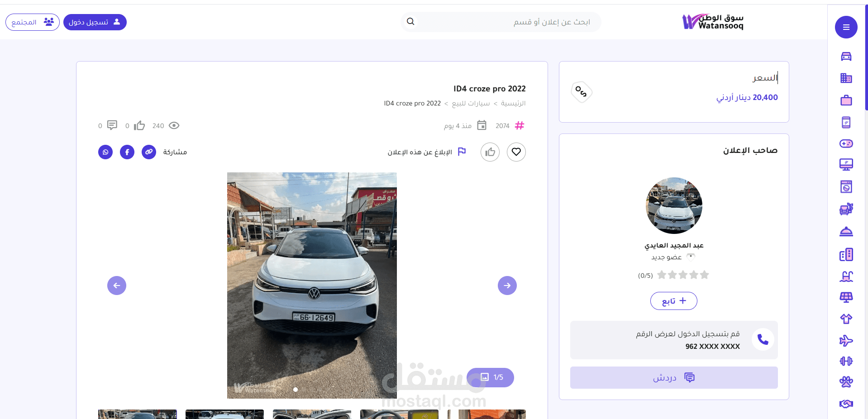Open the services handshake category icon

tap(846, 404)
